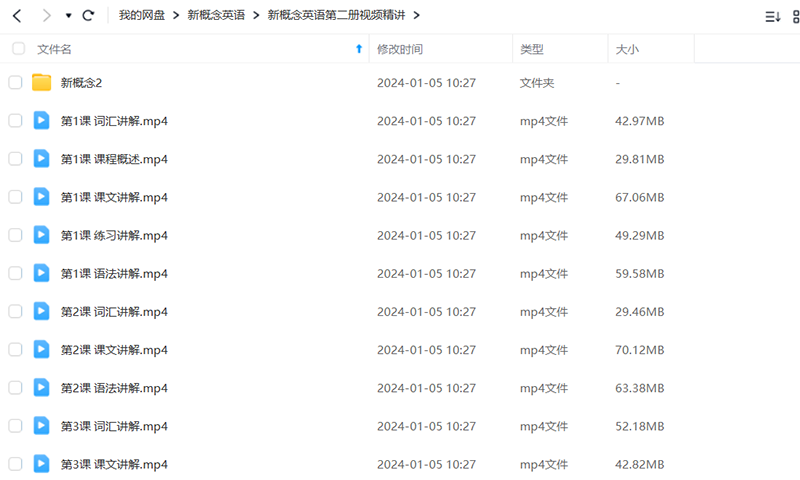
Task: Check the box for 第2课 课文讲解.mp4
Action: point(15,349)
